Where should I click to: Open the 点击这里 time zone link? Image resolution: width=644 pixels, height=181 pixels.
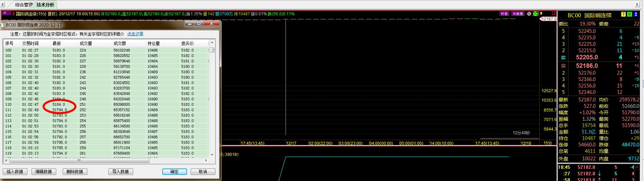pos(135,34)
